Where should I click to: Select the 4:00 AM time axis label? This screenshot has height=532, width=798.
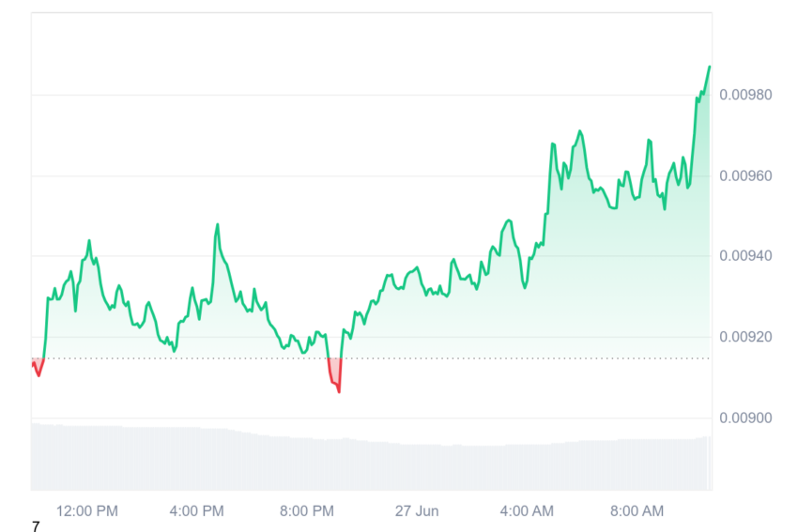pyautogui.click(x=527, y=511)
